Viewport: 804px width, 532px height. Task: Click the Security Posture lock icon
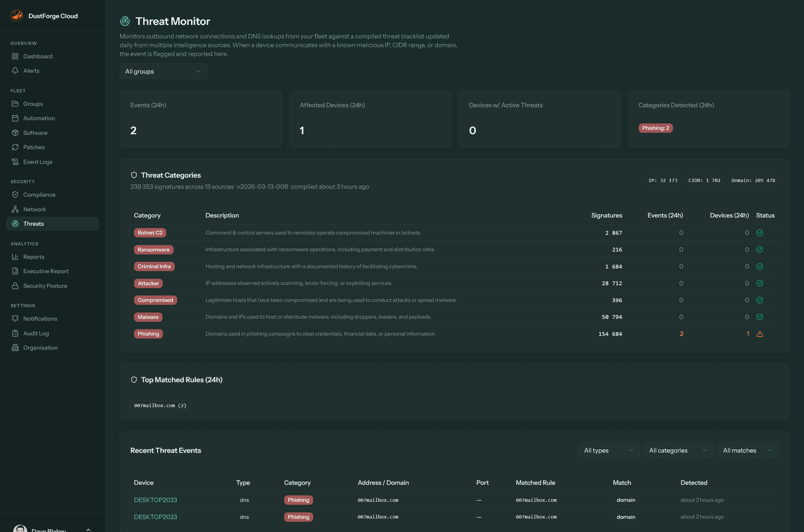coord(15,286)
